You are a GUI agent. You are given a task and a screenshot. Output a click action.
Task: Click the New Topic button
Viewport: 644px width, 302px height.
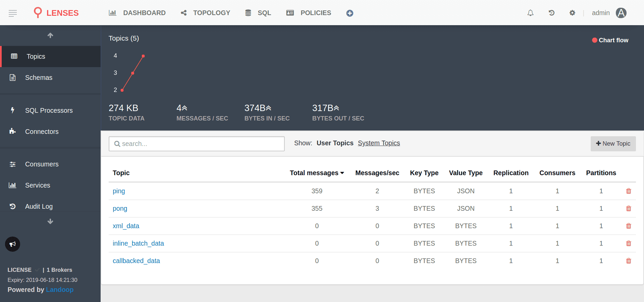(613, 144)
